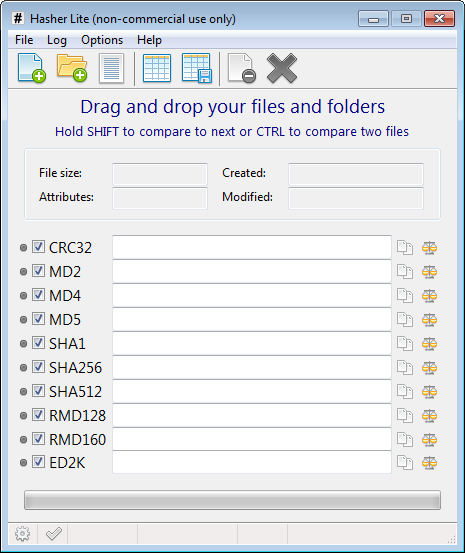Open the Options menu

point(102,40)
